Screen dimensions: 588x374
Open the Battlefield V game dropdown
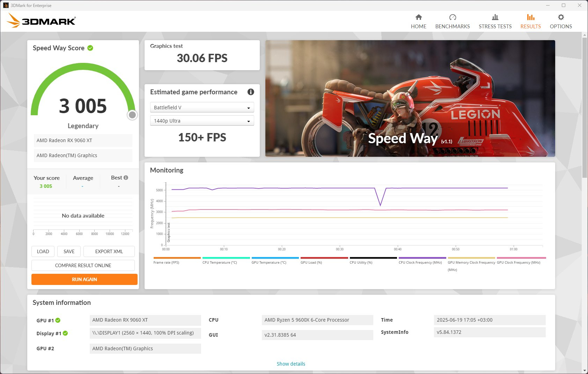click(x=202, y=107)
